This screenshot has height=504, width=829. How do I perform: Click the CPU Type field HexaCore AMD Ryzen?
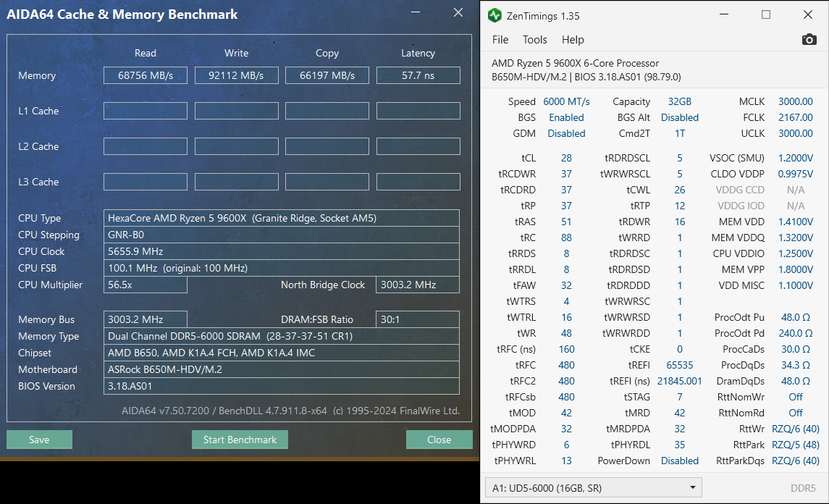(281, 218)
